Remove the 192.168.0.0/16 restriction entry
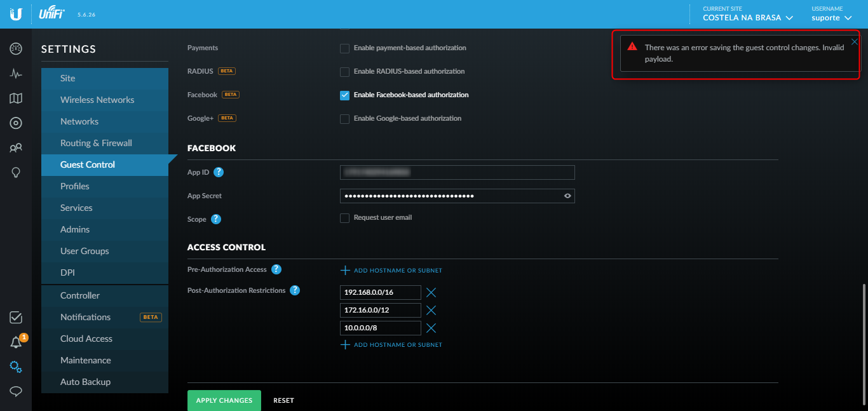 coord(431,292)
